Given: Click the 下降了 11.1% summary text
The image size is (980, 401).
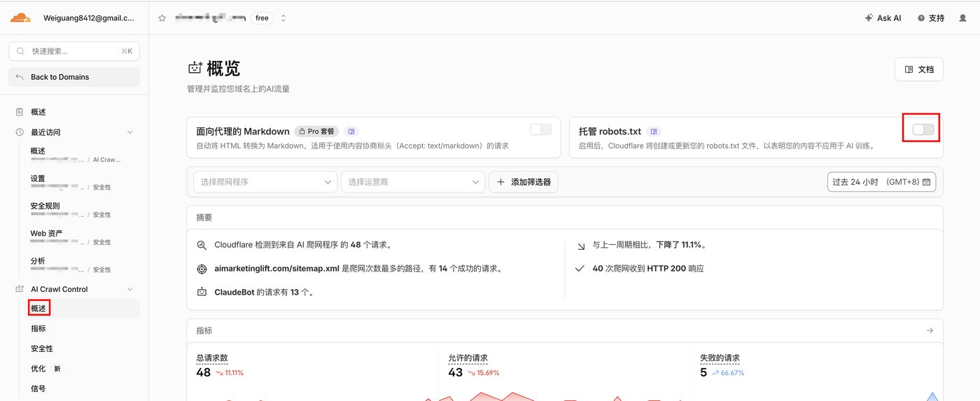Looking at the screenshot, I should click(680, 245).
